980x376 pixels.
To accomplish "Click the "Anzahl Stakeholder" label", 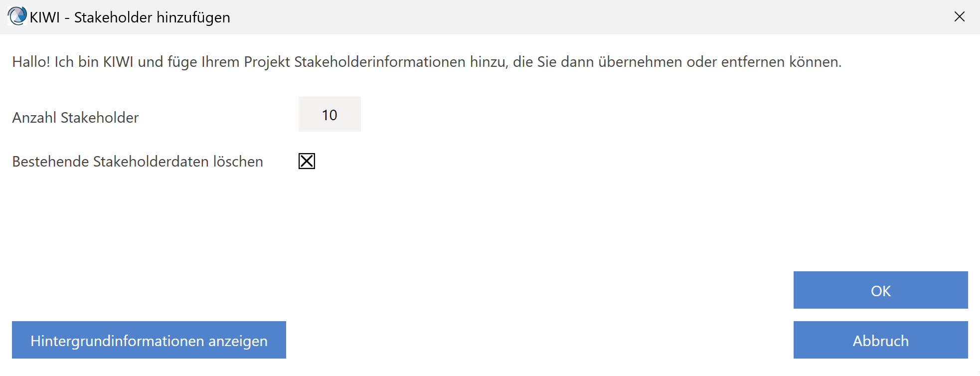I will coord(75,118).
